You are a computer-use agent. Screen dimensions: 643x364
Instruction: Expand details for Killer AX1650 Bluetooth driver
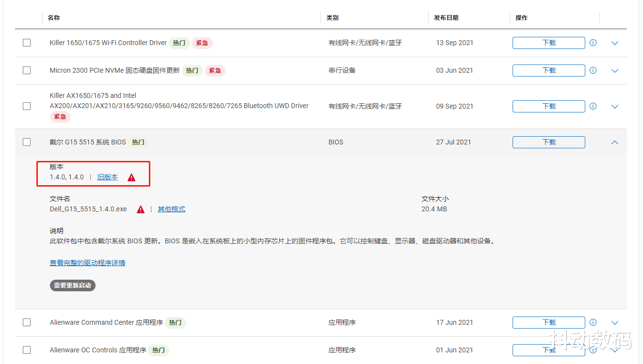click(614, 106)
